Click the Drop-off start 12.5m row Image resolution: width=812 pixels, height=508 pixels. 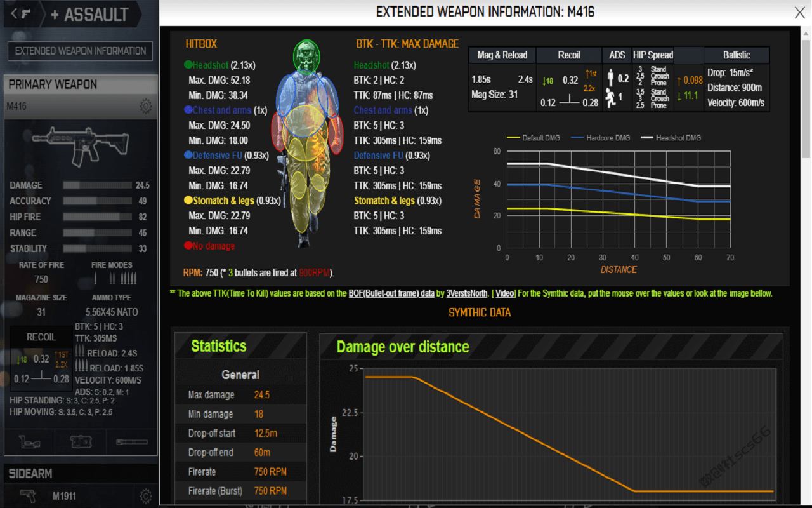click(x=241, y=433)
